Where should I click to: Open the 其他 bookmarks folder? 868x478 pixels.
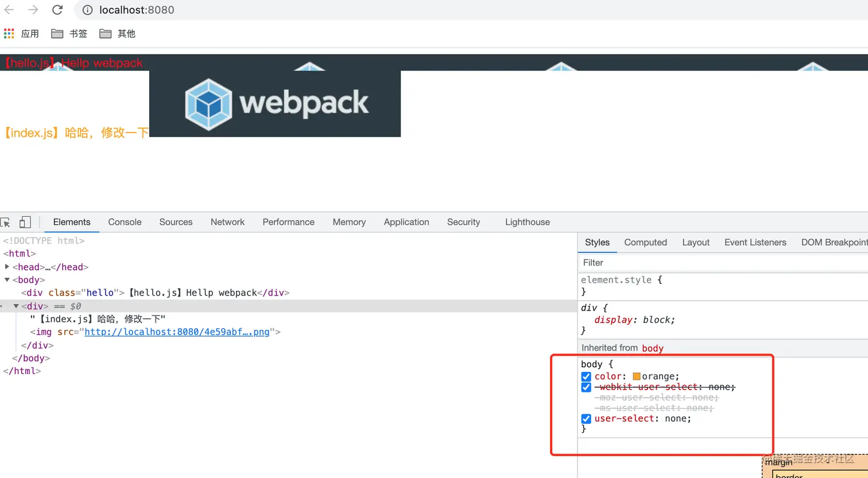pos(117,34)
